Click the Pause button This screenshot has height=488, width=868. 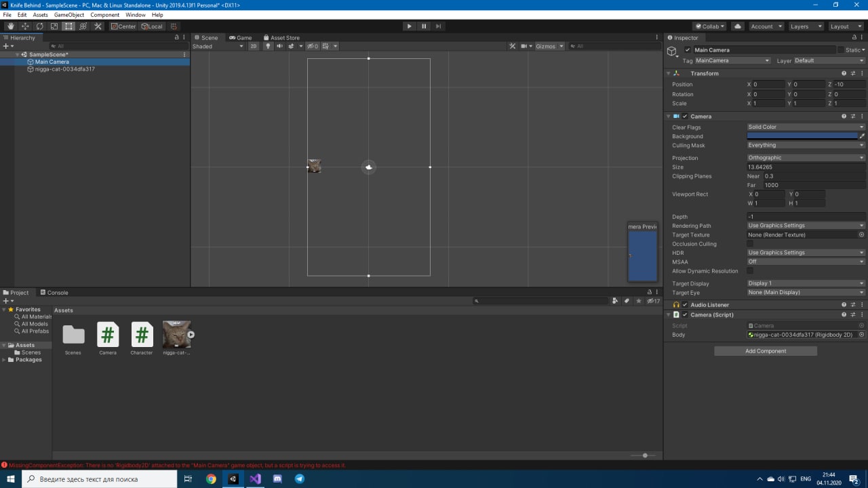coord(424,26)
